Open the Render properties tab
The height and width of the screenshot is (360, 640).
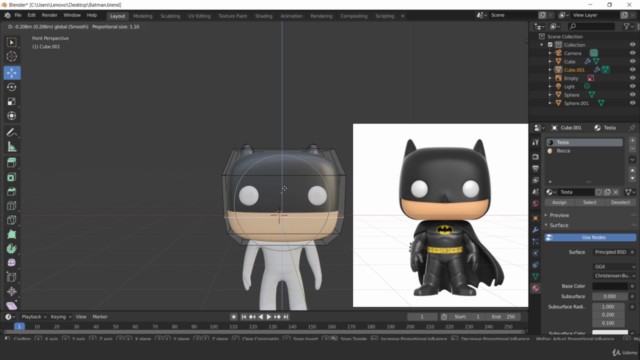[x=536, y=157]
